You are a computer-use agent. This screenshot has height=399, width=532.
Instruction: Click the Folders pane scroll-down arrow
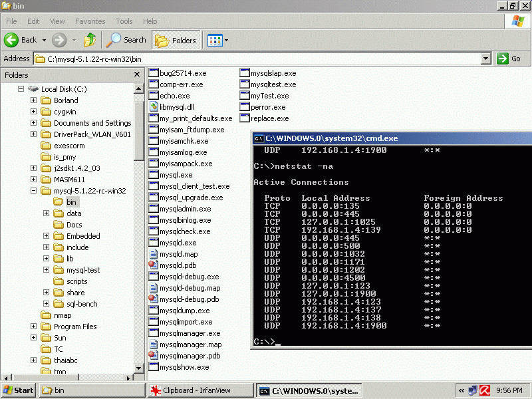click(138, 368)
